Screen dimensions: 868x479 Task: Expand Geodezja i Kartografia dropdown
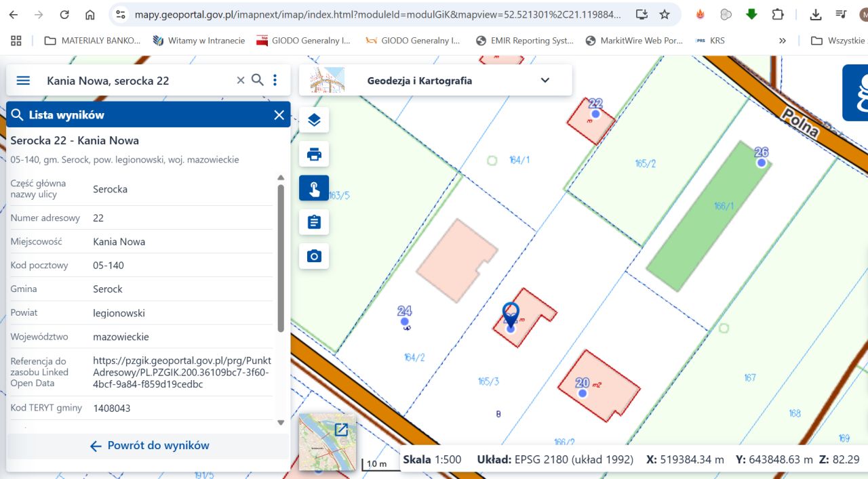[545, 81]
